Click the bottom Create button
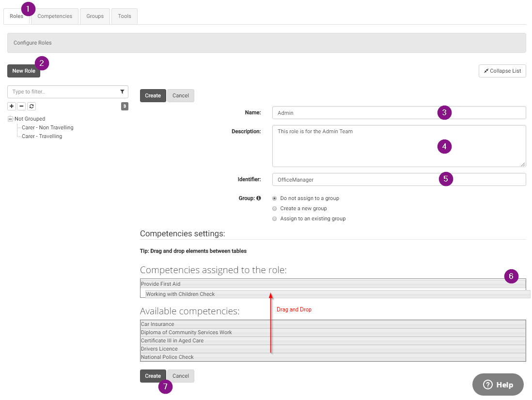The image size is (532, 400). click(x=153, y=376)
